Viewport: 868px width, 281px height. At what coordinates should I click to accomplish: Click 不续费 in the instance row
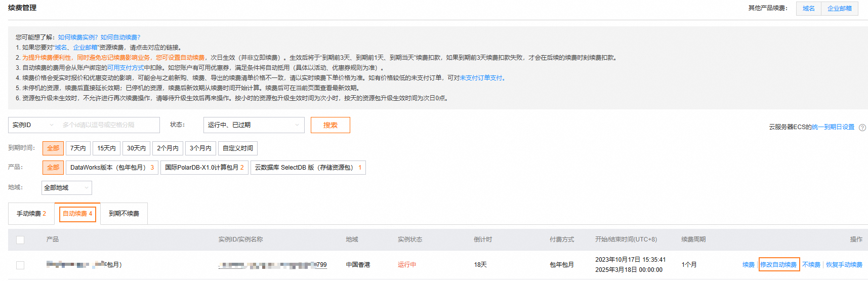coord(811,265)
